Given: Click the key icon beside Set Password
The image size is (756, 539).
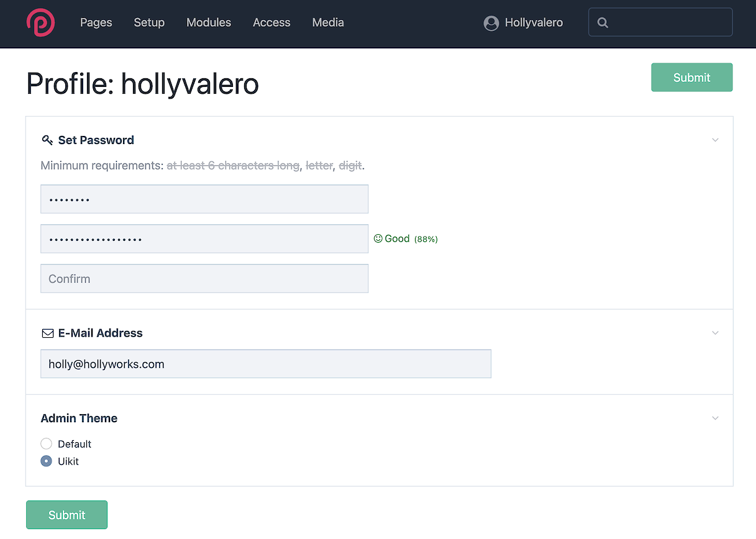Looking at the screenshot, I should point(47,140).
